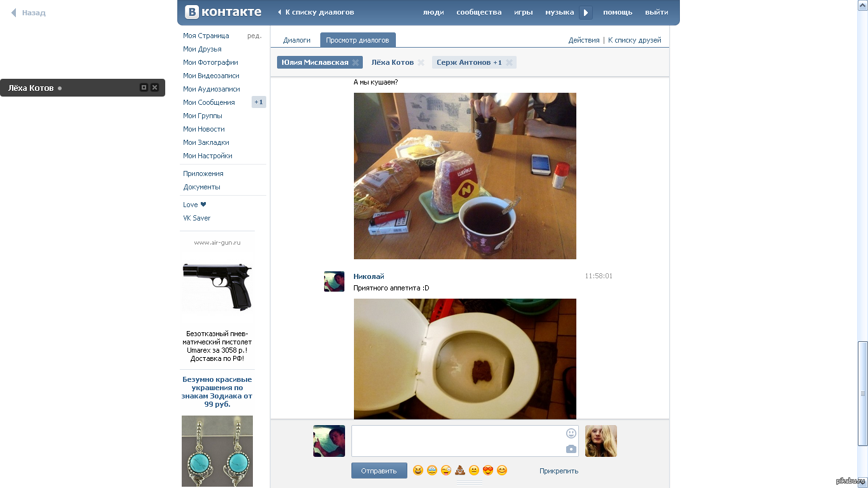Open Мои Видеозаписи in sidebar
The height and width of the screenshot is (488, 868).
click(x=211, y=76)
